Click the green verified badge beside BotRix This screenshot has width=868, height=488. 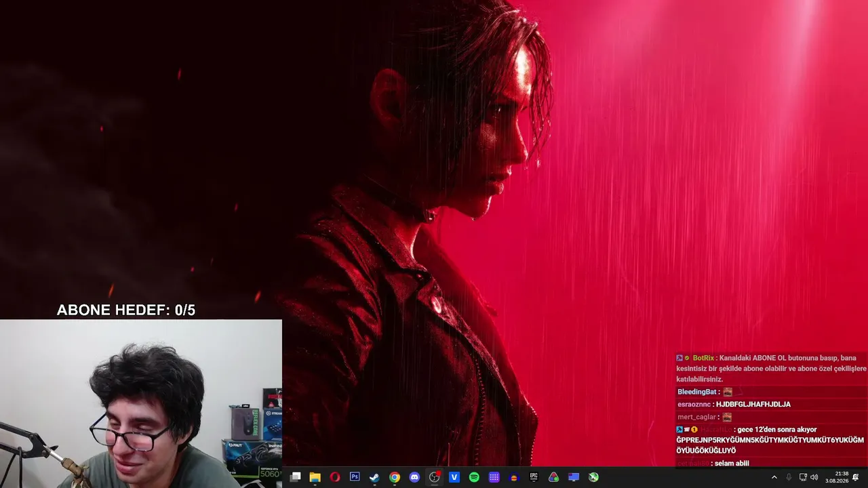coord(687,358)
